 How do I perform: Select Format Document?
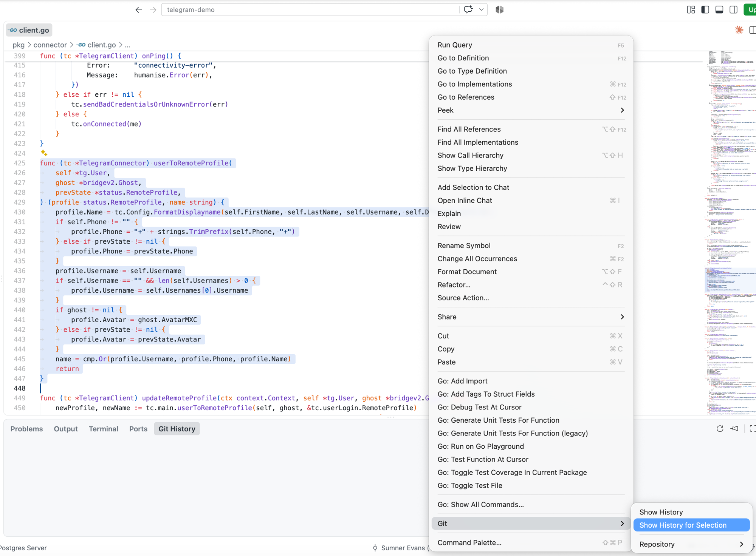click(531, 272)
